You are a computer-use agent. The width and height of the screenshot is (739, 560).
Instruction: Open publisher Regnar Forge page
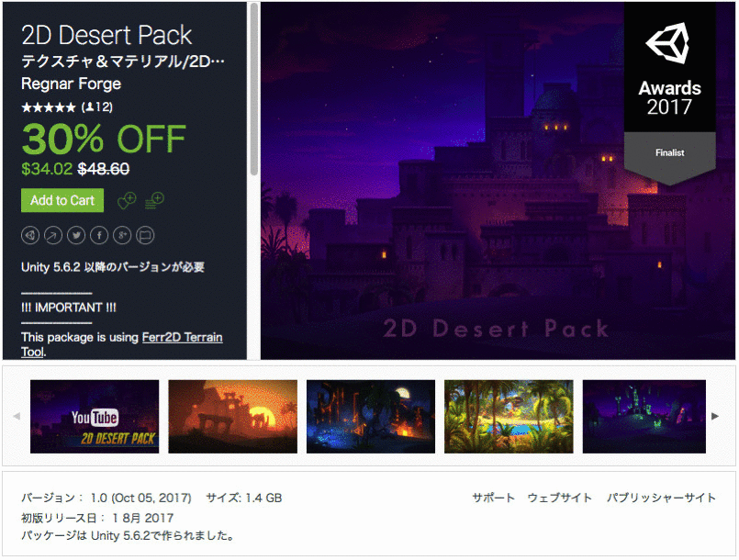pyautogui.click(x=72, y=84)
